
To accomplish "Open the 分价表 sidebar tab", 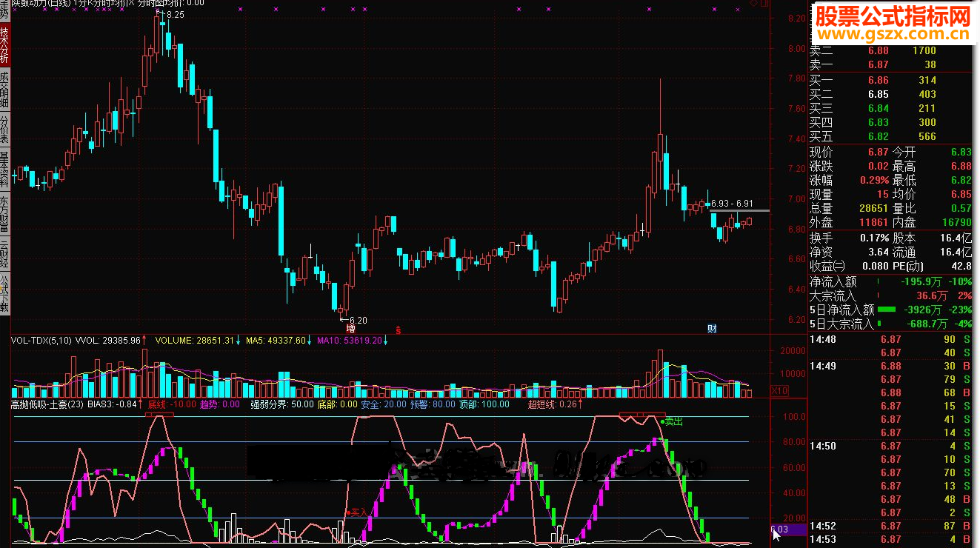I will 4,130.
